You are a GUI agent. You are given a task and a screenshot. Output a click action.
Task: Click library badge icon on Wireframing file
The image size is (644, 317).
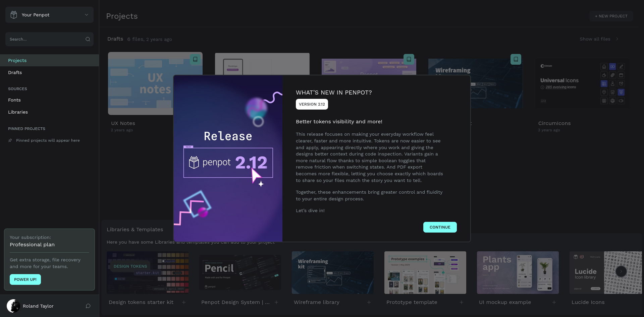[x=516, y=59]
